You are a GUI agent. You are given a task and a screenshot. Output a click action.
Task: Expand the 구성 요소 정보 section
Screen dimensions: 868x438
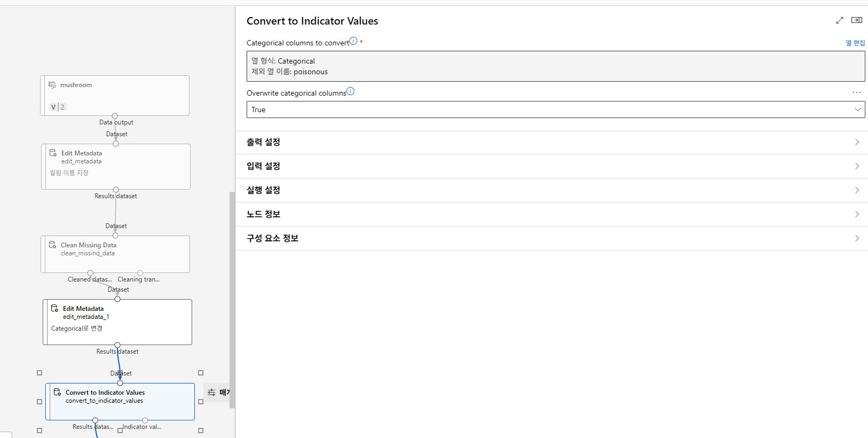point(551,238)
